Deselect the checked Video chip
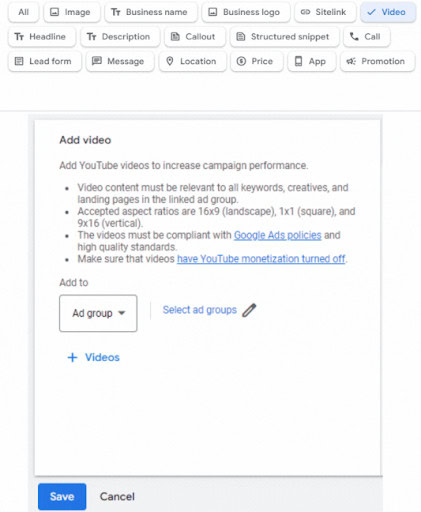The height and width of the screenshot is (512, 421). pos(388,12)
